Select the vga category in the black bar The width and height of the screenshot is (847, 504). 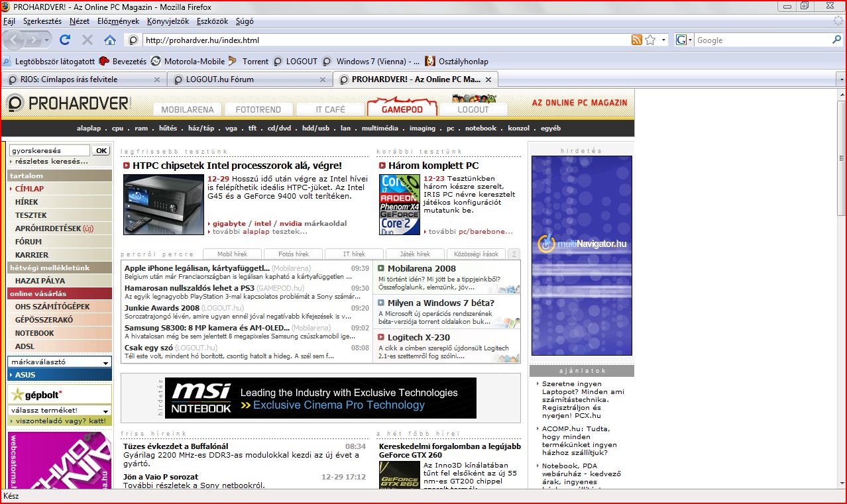coord(231,128)
